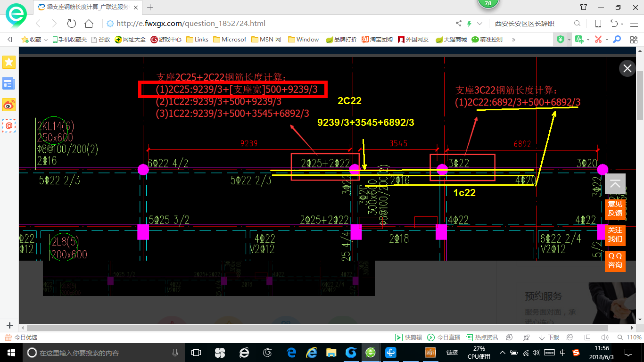
Task: Collapse the sidebar with left chevron
Action: pos(9,40)
